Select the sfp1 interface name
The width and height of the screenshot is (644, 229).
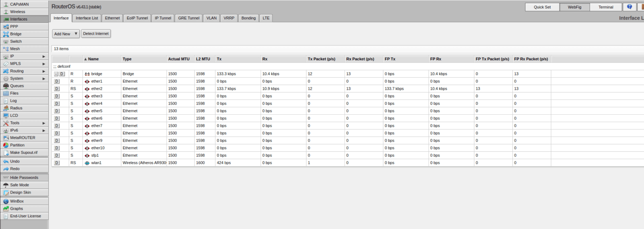[95, 155]
